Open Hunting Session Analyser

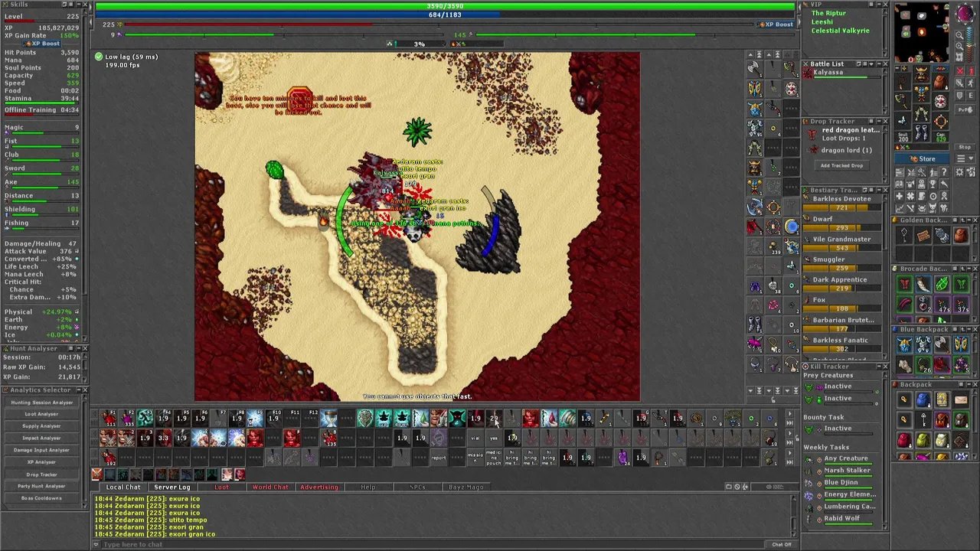(x=42, y=403)
